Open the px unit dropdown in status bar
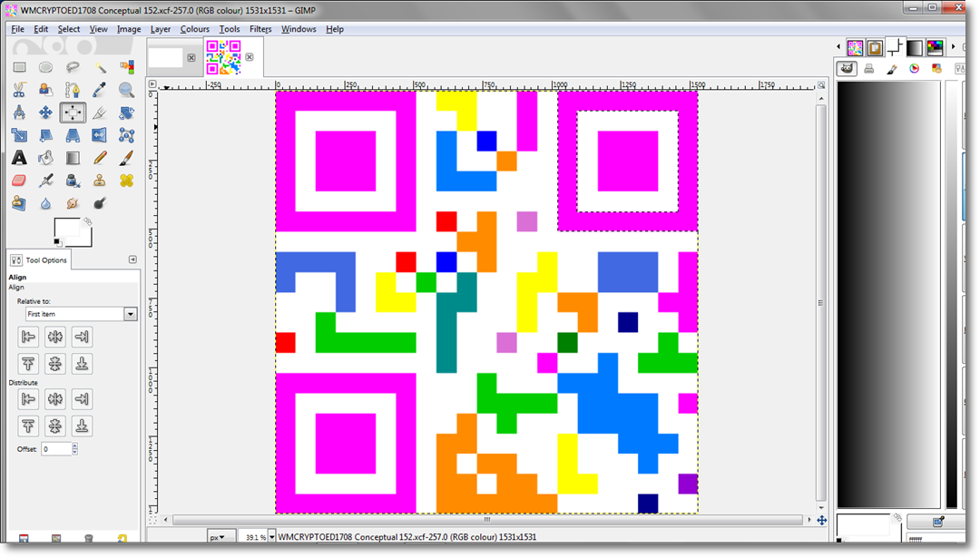980x558 pixels. tap(221, 537)
